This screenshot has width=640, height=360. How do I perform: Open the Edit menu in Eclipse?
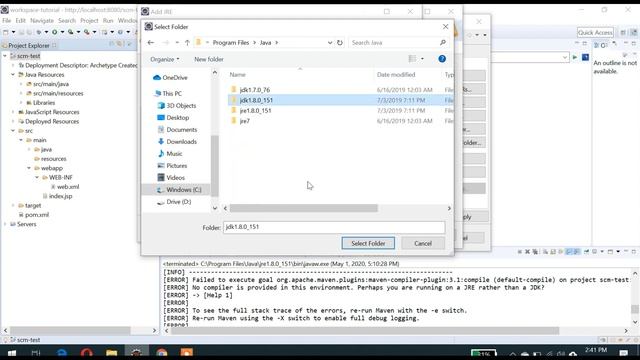click(x=20, y=20)
